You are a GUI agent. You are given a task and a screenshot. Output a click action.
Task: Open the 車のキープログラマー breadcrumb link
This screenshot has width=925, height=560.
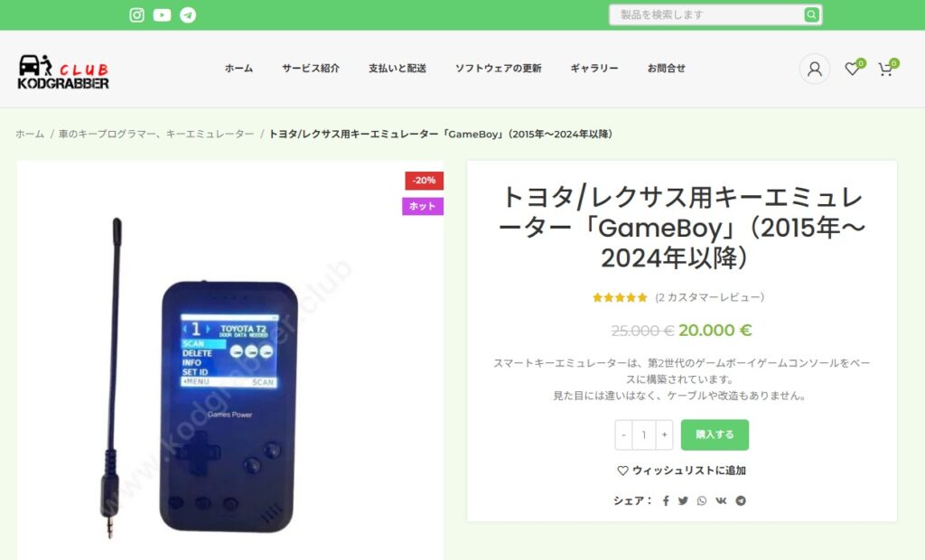(155, 134)
